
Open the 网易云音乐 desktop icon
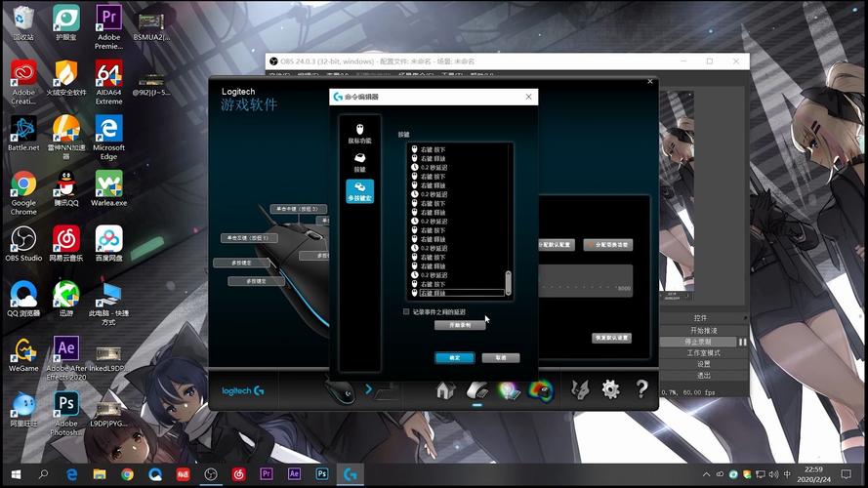point(66,243)
